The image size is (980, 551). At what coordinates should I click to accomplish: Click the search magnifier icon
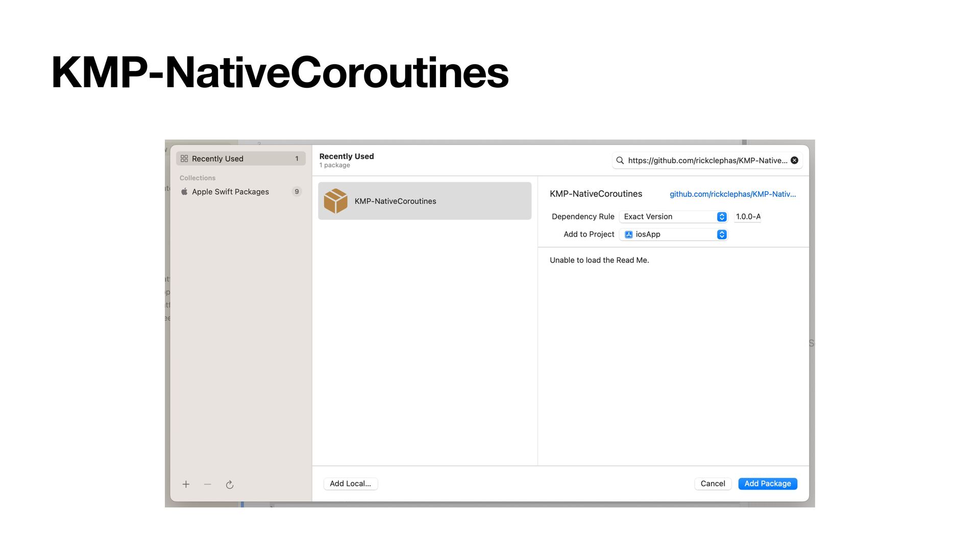pyautogui.click(x=620, y=161)
